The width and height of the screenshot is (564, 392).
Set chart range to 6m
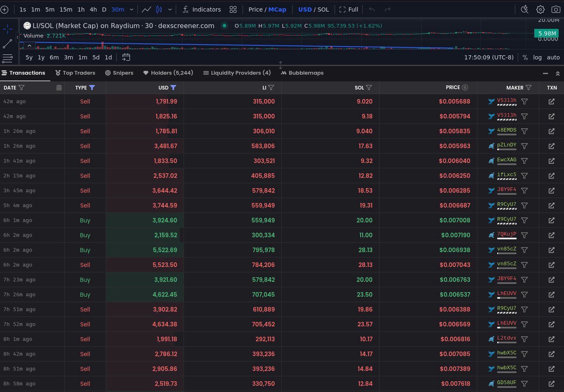54,57
